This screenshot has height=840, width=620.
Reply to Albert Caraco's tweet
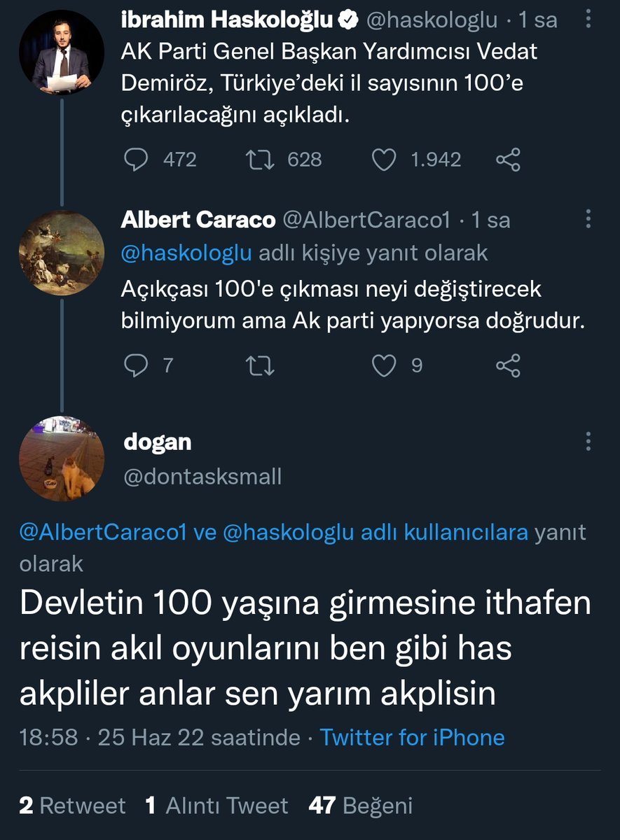tap(137, 365)
